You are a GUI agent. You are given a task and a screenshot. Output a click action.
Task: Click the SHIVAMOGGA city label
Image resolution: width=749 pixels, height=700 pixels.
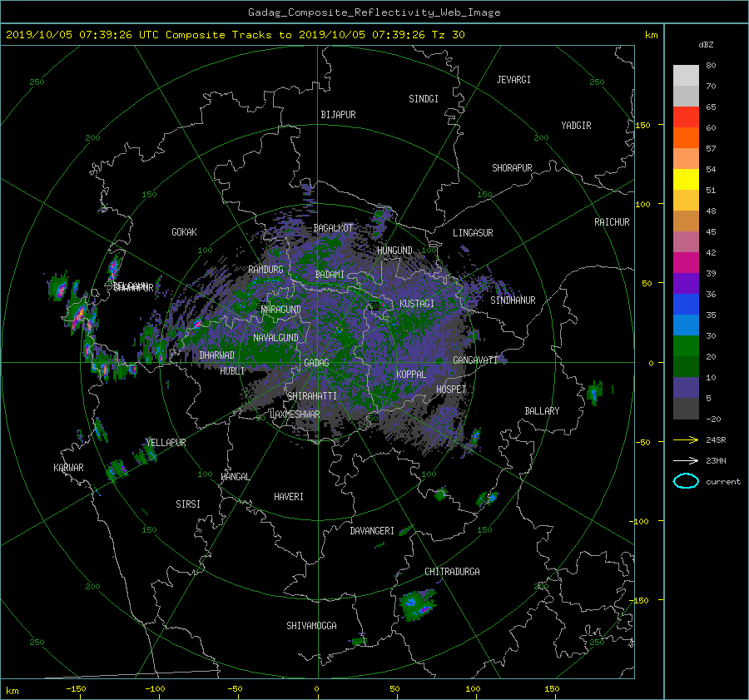click(311, 625)
